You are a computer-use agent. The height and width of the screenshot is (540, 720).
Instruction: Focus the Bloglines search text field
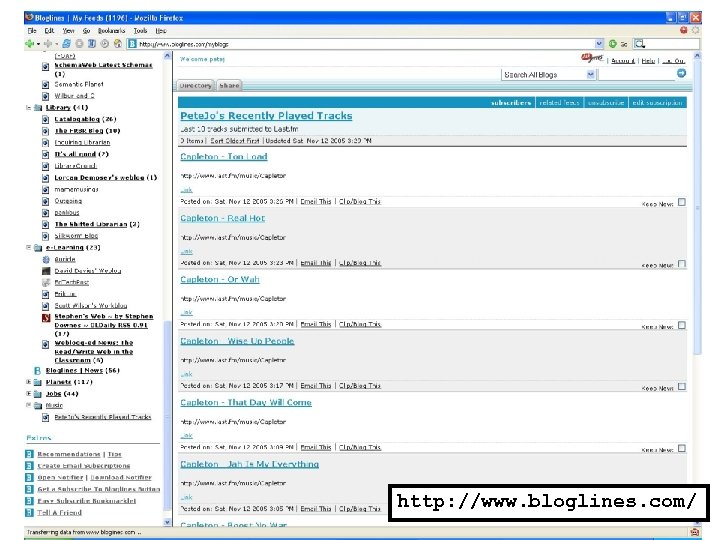636,74
